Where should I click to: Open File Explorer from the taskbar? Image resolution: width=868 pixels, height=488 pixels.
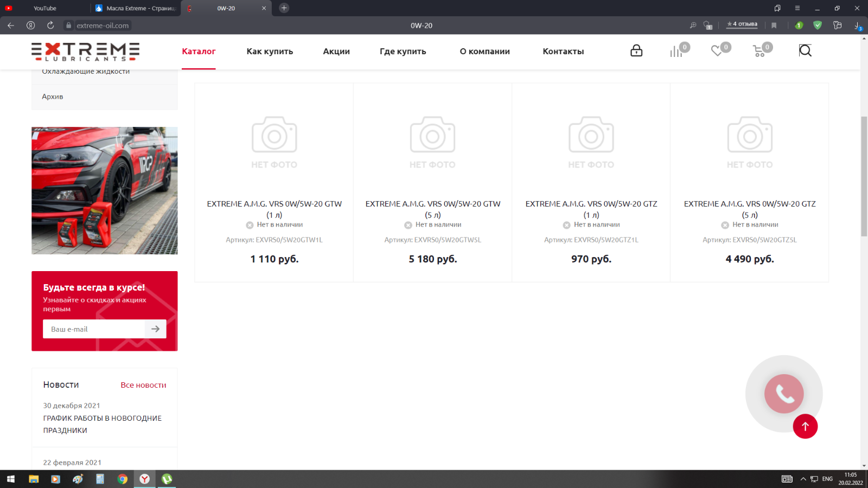pos(34,479)
